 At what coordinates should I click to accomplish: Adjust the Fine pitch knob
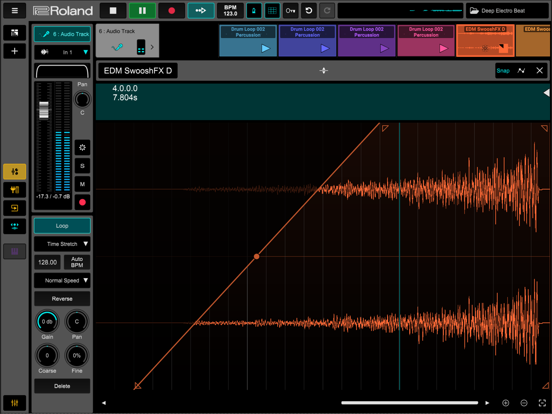pyautogui.click(x=77, y=356)
